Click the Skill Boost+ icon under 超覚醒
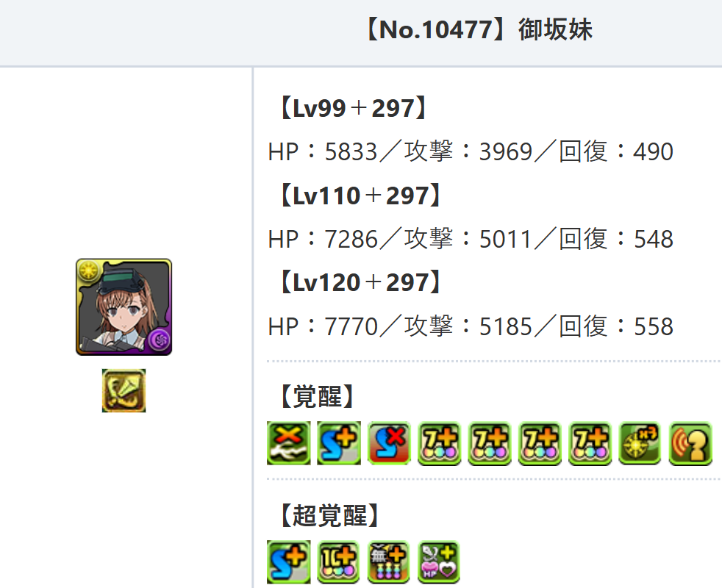The width and height of the screenshot is (722, 588). click(288, 562)
